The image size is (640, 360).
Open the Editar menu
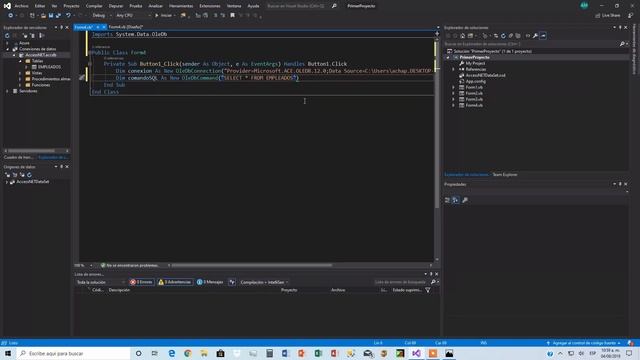click(x=40, y=6)
